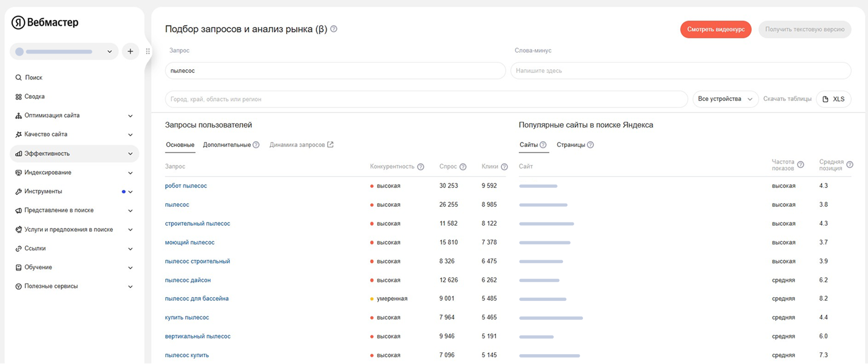The width and height of the screenshot is (868, 364).
Task: Click the help icon next to Средняя позиция
Action: click(850, 165)
